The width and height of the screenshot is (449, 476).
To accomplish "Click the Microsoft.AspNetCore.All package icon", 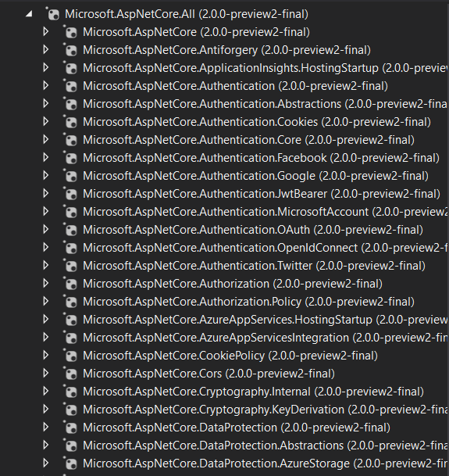I will coord(53,14).
